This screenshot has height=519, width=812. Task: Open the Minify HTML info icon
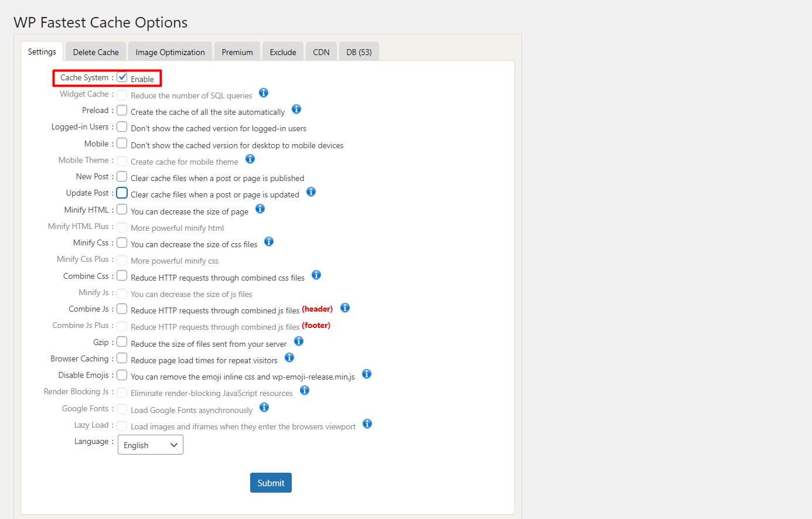click(x=260, y=208)
